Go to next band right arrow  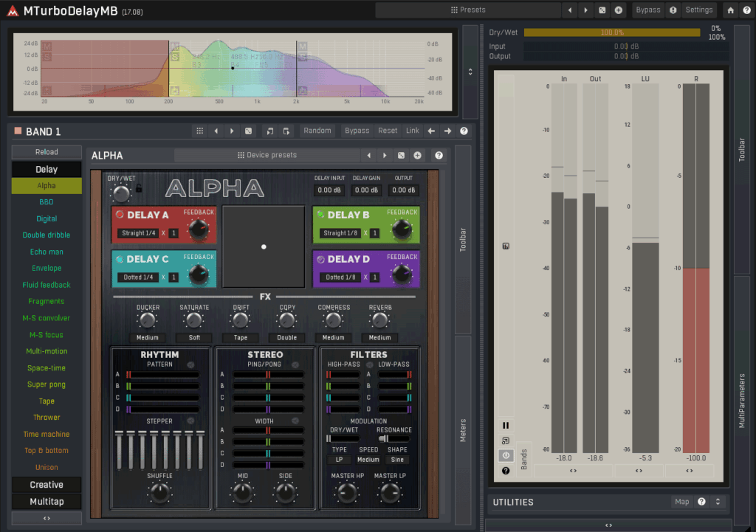tap(448, 131)
